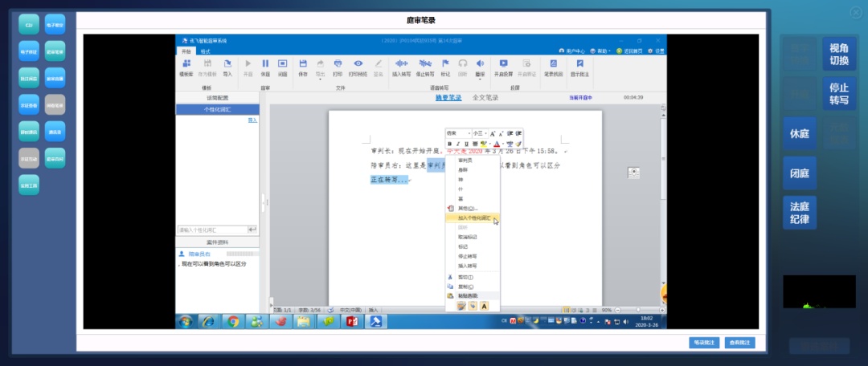The width and height of the screenshot is (868, 366).
Task: Click the 法庭纪律 button on right panel
Action: (x=800, y=213)
